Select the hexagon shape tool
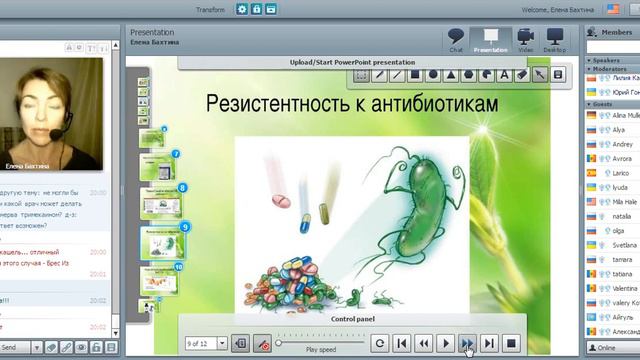Image resolution: width=640 pixels, height=360 pixels. point(469,75)
